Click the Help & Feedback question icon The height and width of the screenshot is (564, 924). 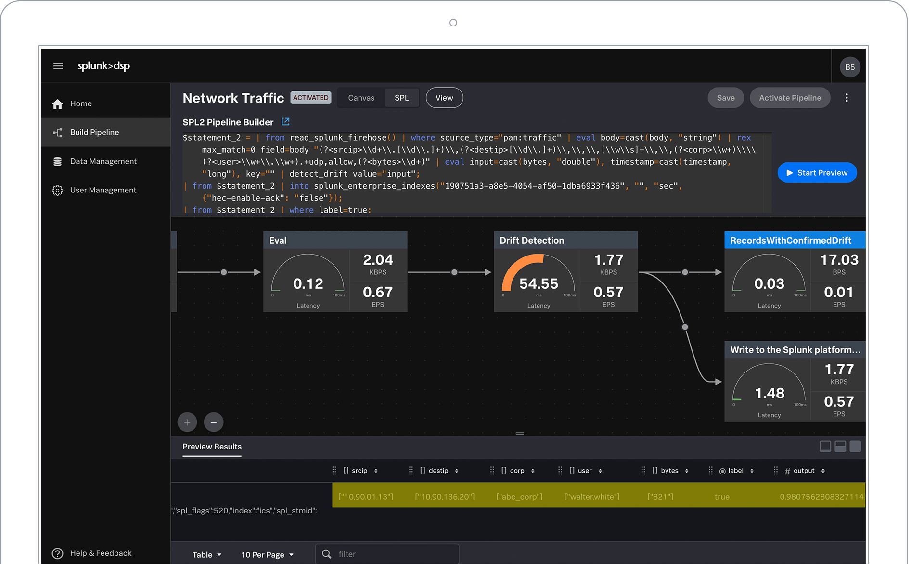click(x=58, y=553)
